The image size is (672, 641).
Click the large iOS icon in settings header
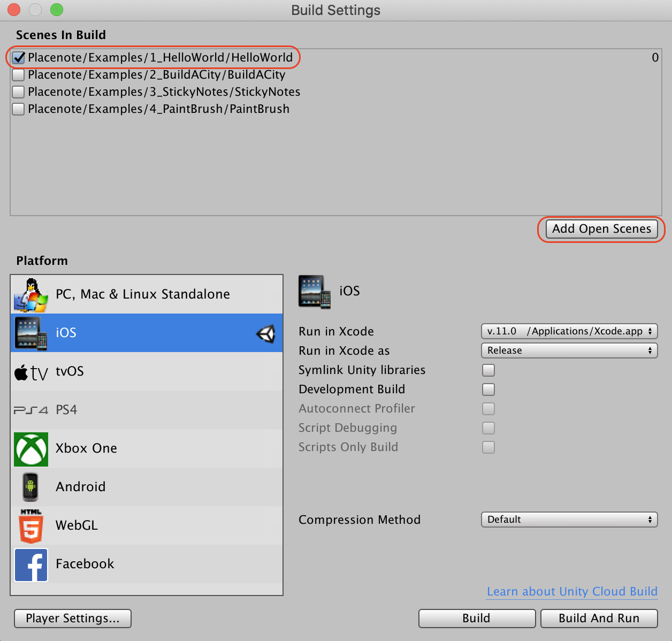pos(315,292)
